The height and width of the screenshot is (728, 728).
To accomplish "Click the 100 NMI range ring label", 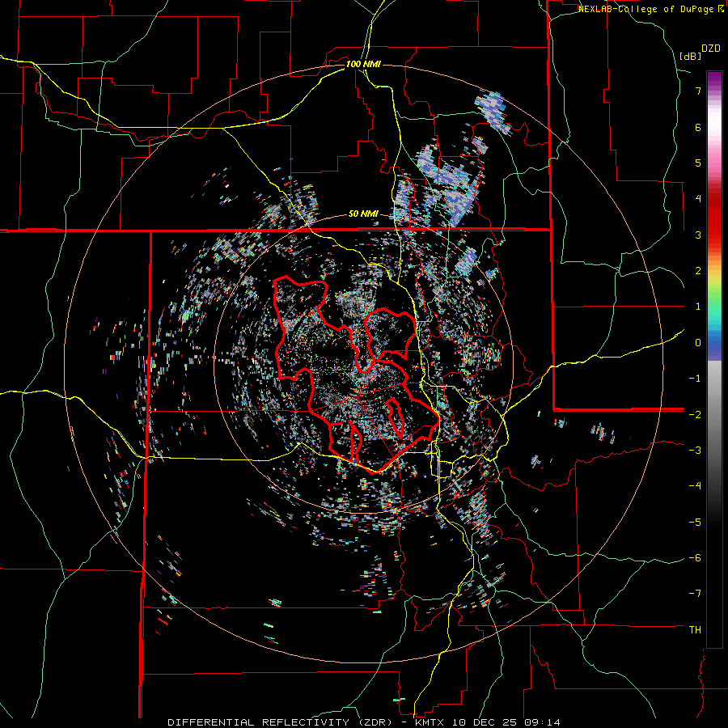I will click(x=363, y=64).
